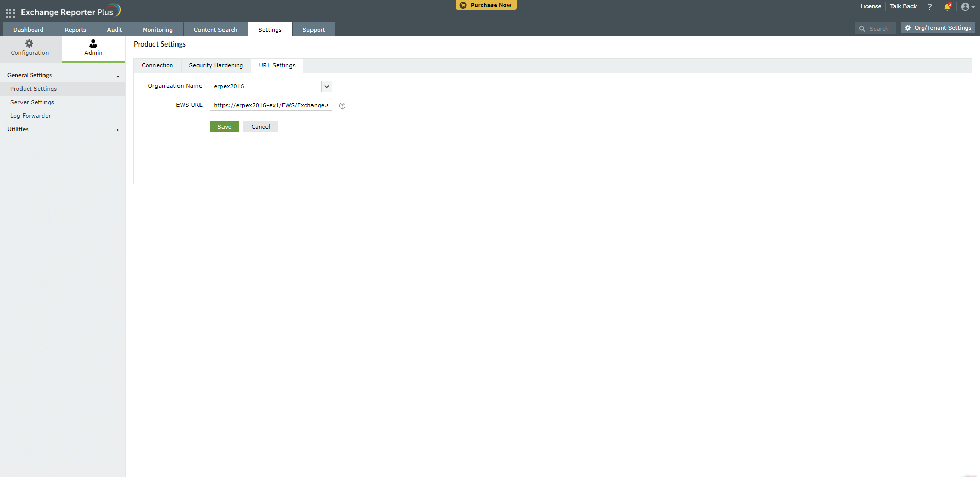980x477 pixels.
Task: Expand the Utilities section
Action: coord(62,129)
